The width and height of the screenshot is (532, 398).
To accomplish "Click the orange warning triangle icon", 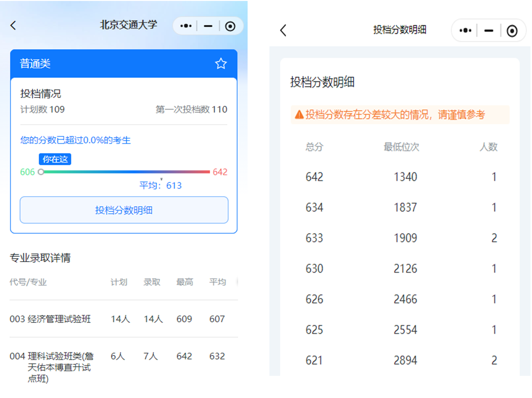I will click(299, 115).
